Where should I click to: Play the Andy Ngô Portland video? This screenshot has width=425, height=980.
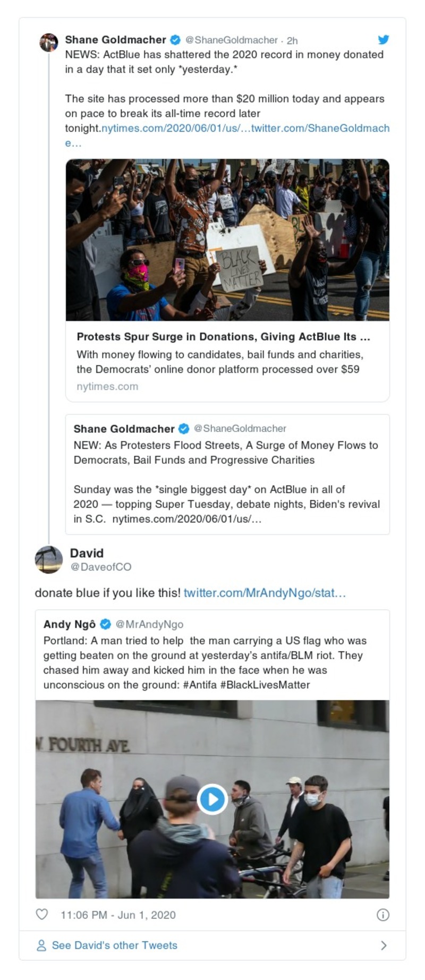tap(212, 799)
